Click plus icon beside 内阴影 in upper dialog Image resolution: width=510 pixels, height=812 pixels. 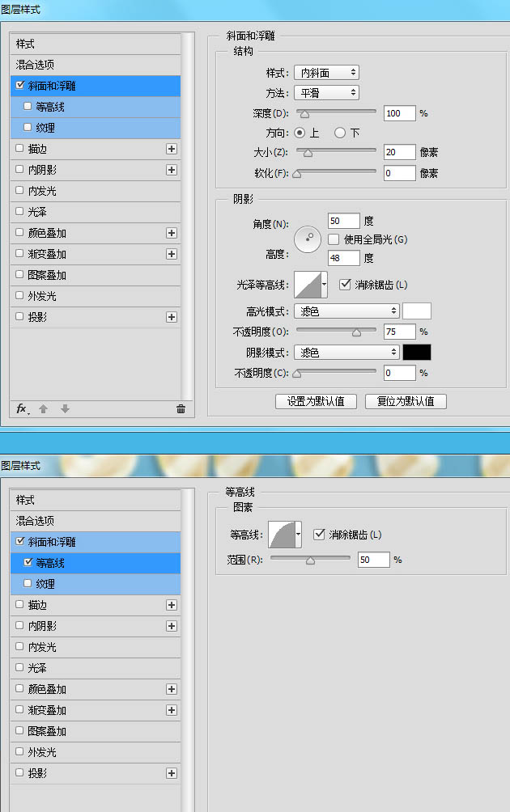click(172, 170)
